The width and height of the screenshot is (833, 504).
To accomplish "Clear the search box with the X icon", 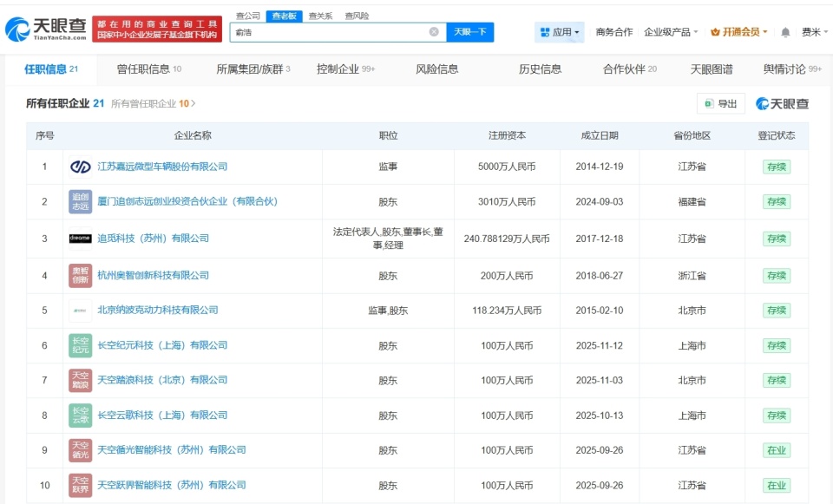I will click(x=433, y=31).
